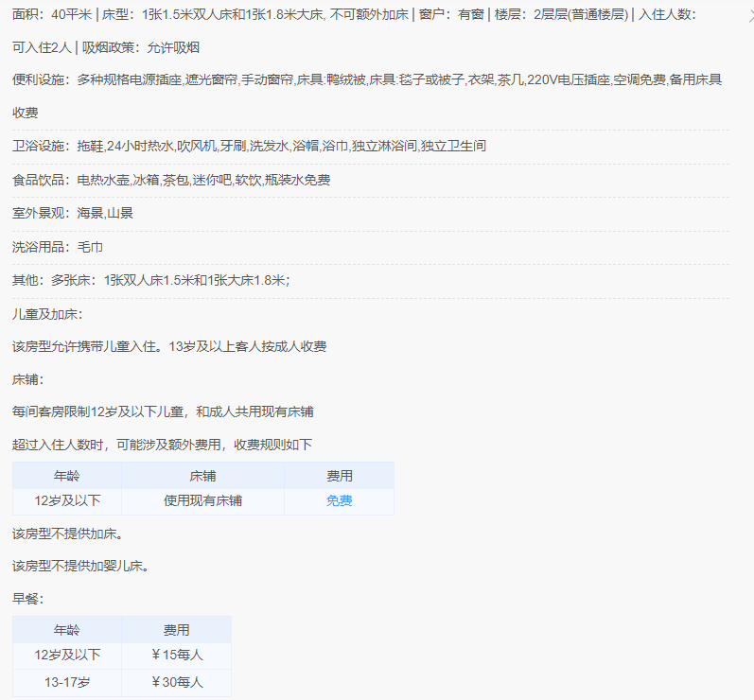Click the 室外景观：海景,山景 text

73,213
